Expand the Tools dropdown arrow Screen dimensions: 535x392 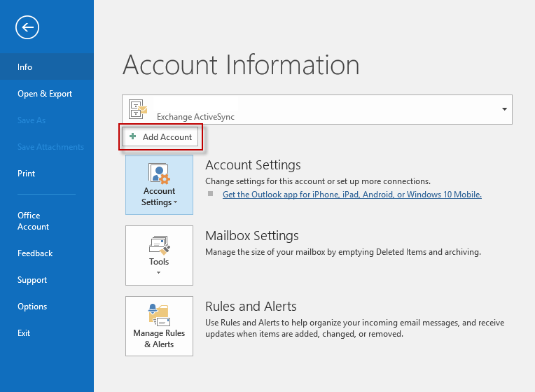pyautogui.click(x=159, y=273)
